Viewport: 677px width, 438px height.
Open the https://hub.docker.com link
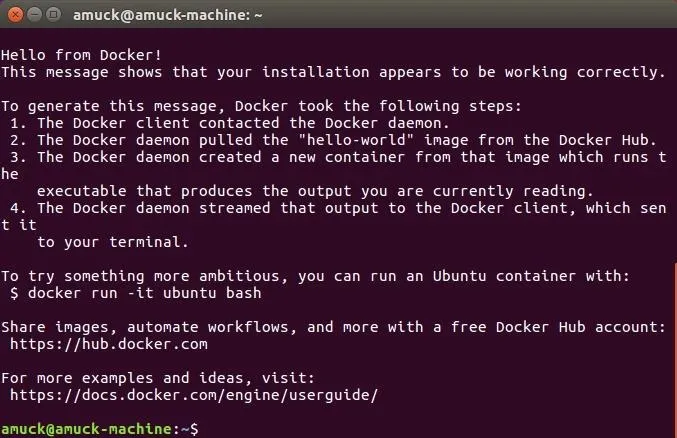109,344
